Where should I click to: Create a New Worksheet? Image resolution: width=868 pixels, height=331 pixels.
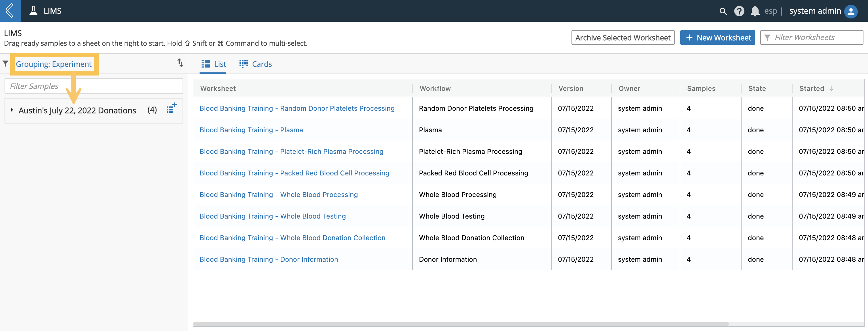point(717,37)
